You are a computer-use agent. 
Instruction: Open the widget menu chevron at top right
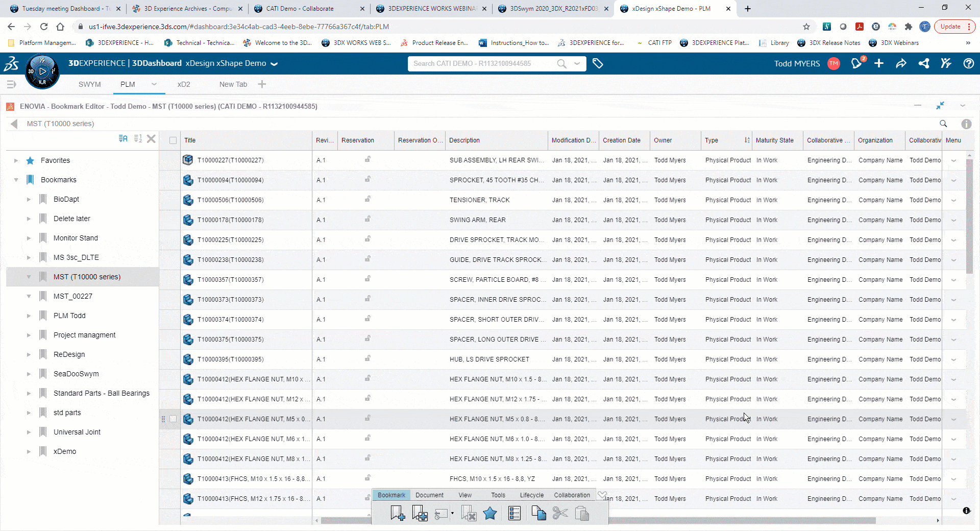coord(963,105)
